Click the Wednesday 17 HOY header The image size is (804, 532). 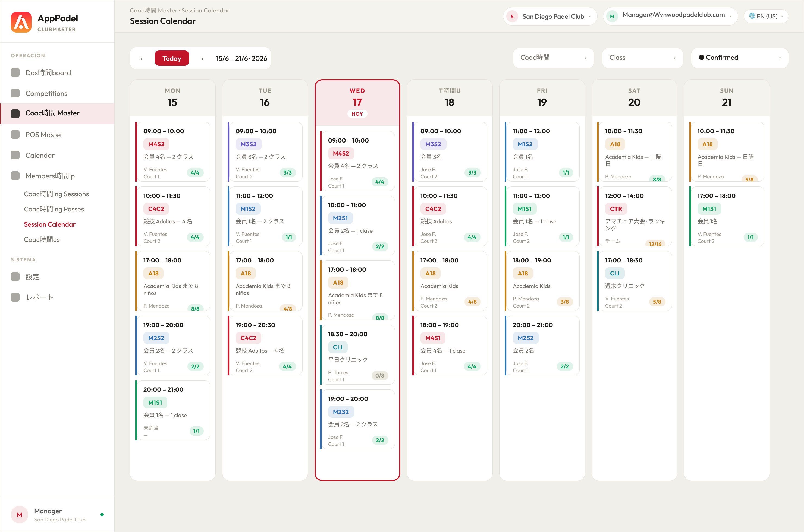pos(357,103)
